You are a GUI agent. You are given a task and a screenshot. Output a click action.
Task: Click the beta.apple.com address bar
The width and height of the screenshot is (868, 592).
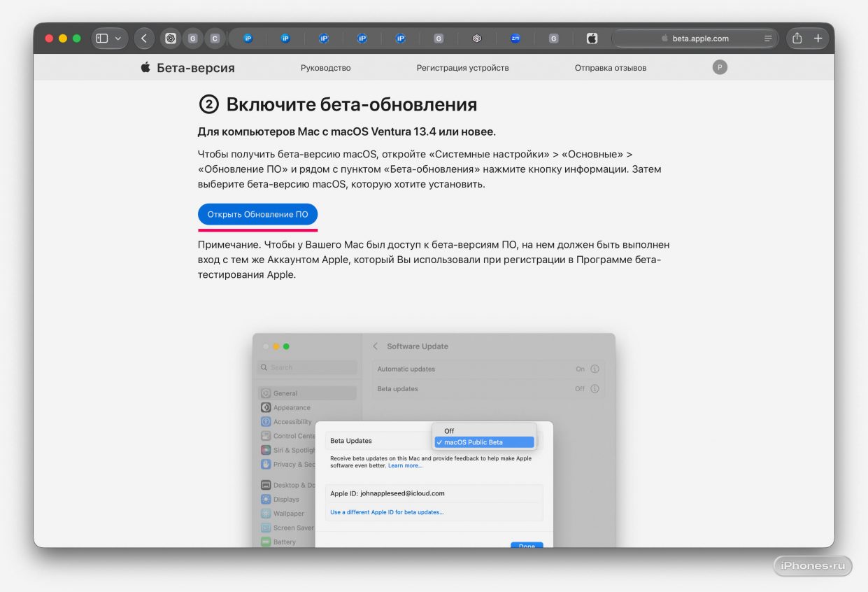695,38
